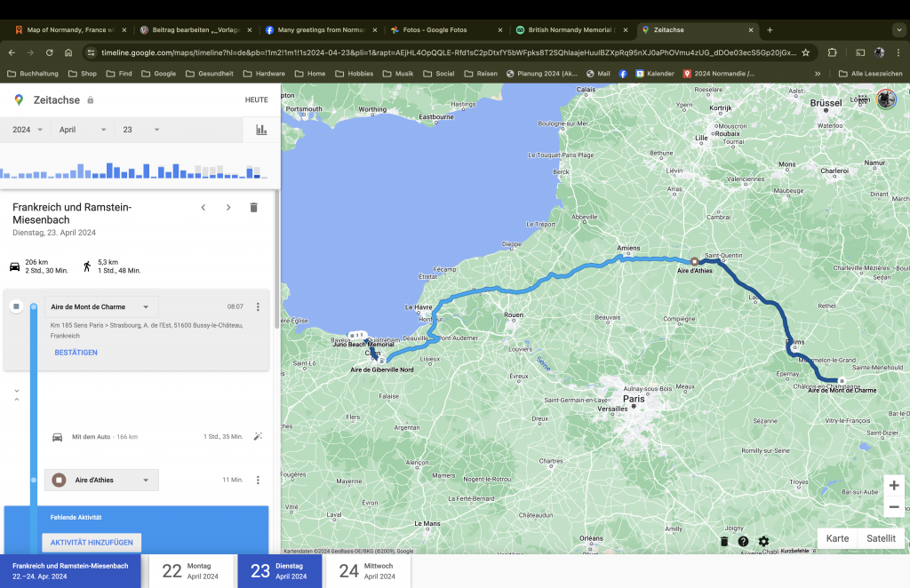Switch to the 'British Normandy Memorial' tab
The width and height of the screenshot is (910, 588).
tap(571, 30)
